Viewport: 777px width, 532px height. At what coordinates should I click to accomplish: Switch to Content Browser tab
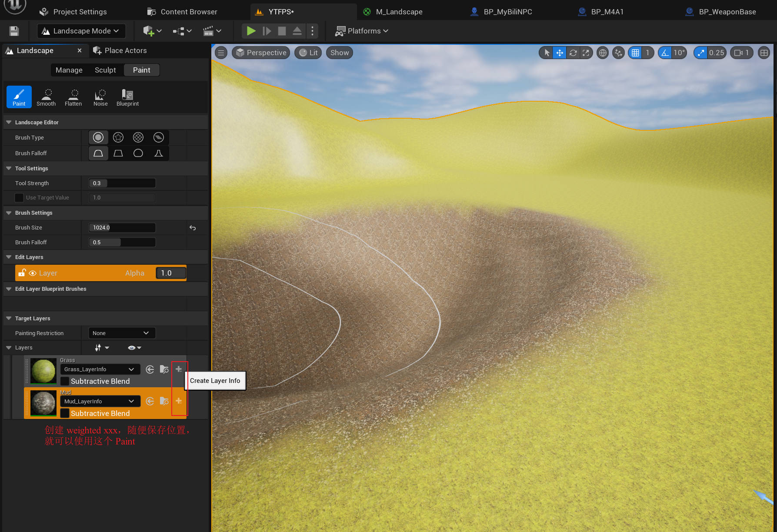pyautogui.click(x=182, y=12)
